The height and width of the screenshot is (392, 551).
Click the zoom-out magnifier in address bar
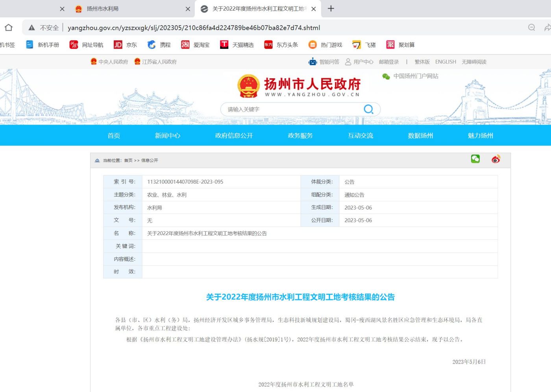tap(531, 28)
